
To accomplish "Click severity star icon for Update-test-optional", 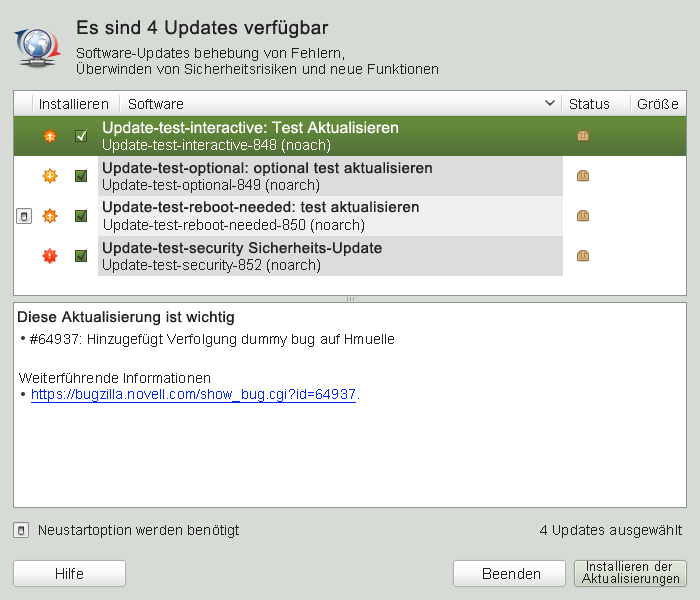I will [50, 176].
